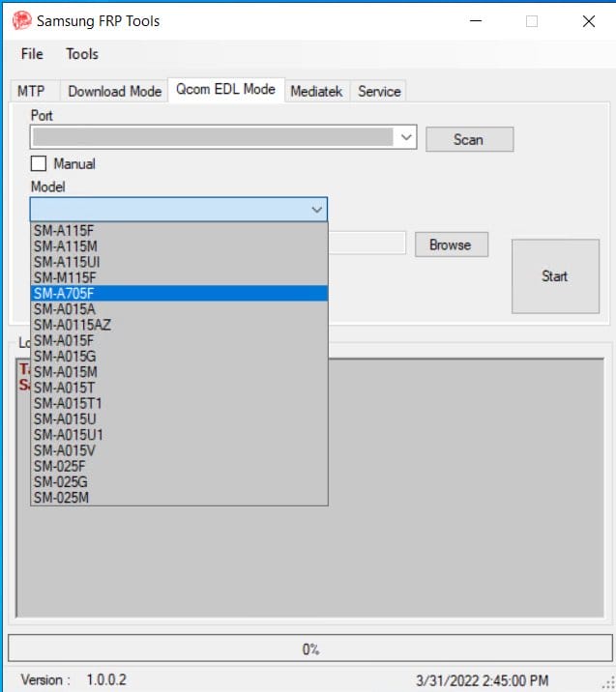Enable the Manual checkbox
The height and width of the screenshot is (692, 616).
click(x=39, y=163)
